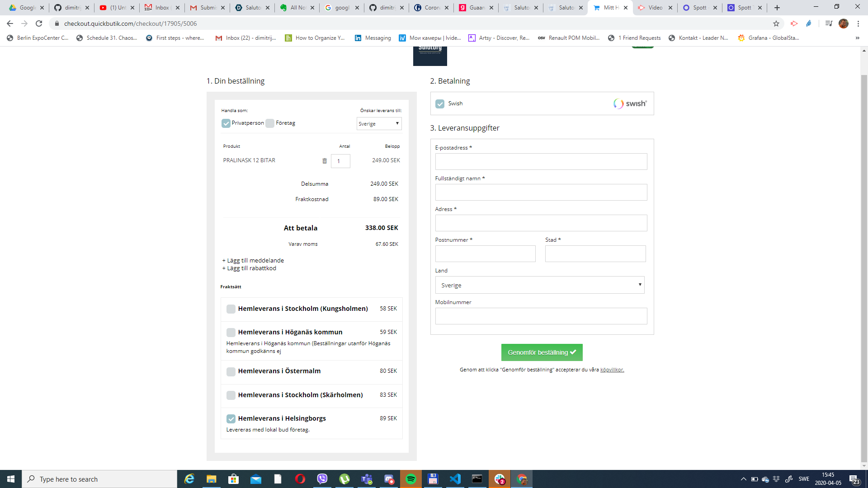This screenshot has height=488, width=868.
Task: Delete PRALINASK 12 BITAR with trash icon
Action: click(324, 161)
